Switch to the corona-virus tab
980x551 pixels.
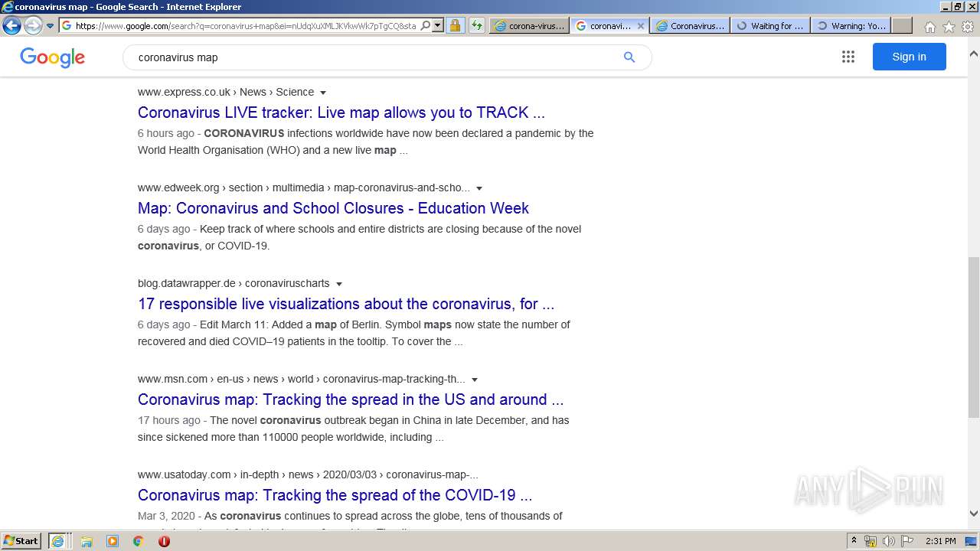529,25
